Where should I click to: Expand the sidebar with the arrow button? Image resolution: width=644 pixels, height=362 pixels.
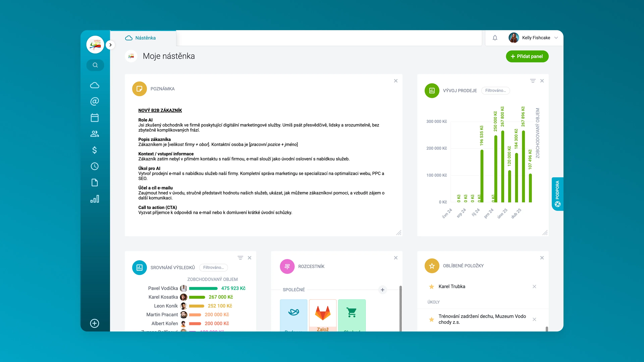110,45
